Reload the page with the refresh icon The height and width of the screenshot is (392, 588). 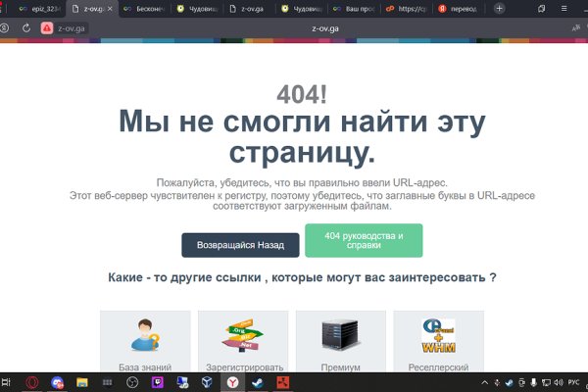pyautogui.click(x=25, y=29)
